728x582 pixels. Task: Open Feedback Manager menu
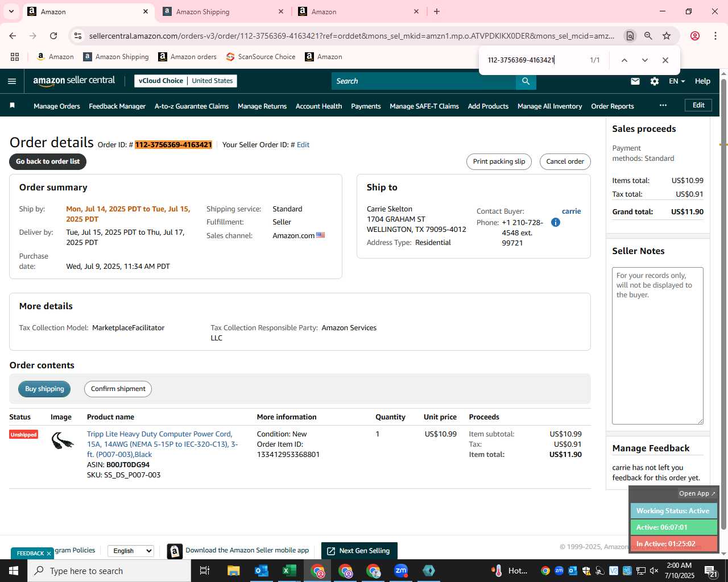pos(117,106)
